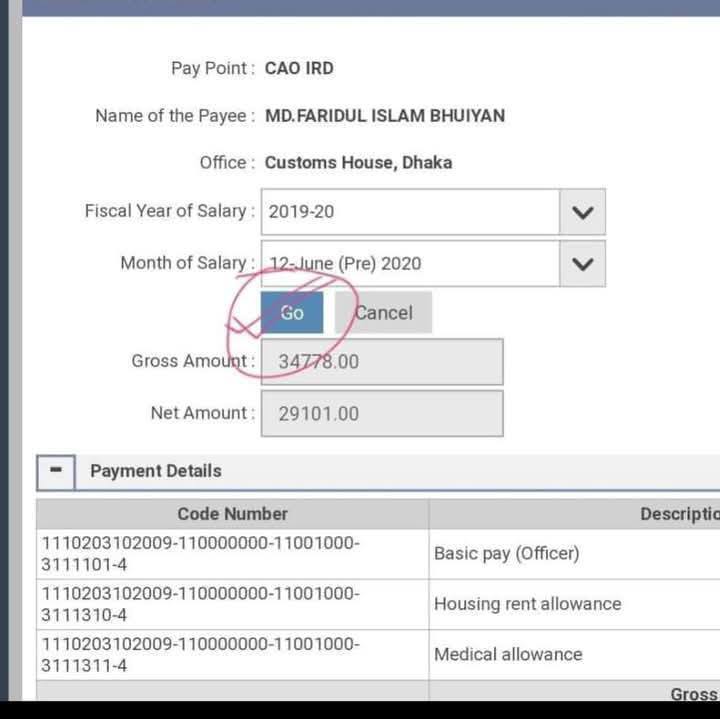The height and width of the screenshot is (719, 720).
Task: Collapse Payment Details with the minus icon
Action: [x=56, y=471]
